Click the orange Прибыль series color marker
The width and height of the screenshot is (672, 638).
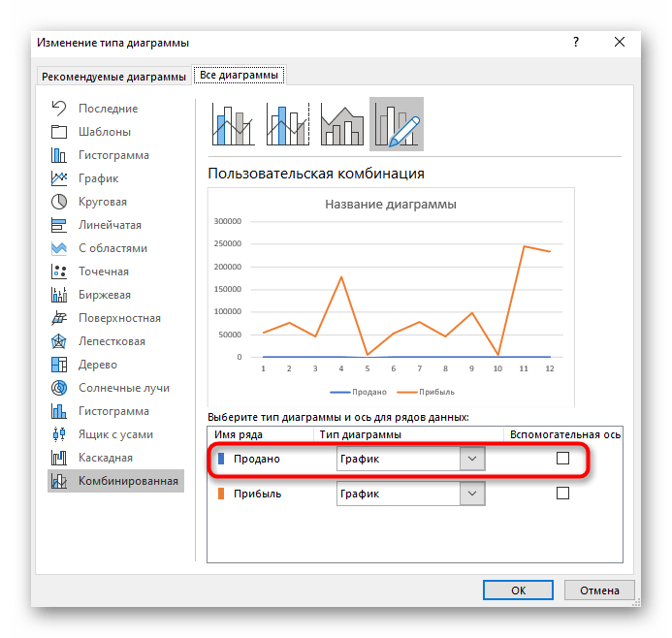[x=221, y=494]
